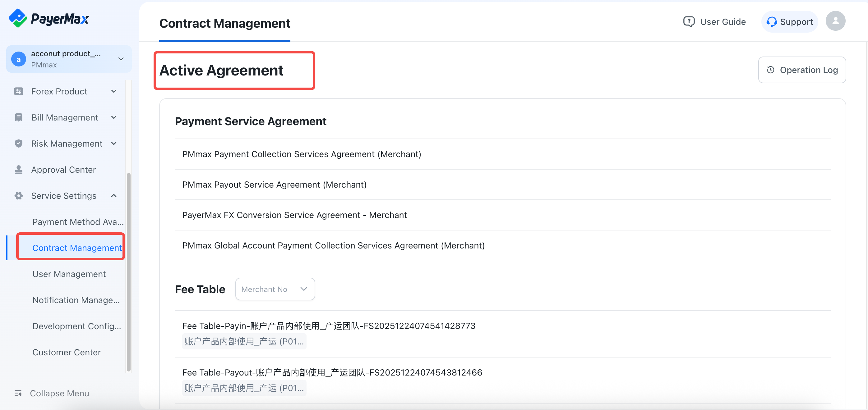The image size is (868, 410).
Task: Open Service Settings menu
Action: [66, 196]
